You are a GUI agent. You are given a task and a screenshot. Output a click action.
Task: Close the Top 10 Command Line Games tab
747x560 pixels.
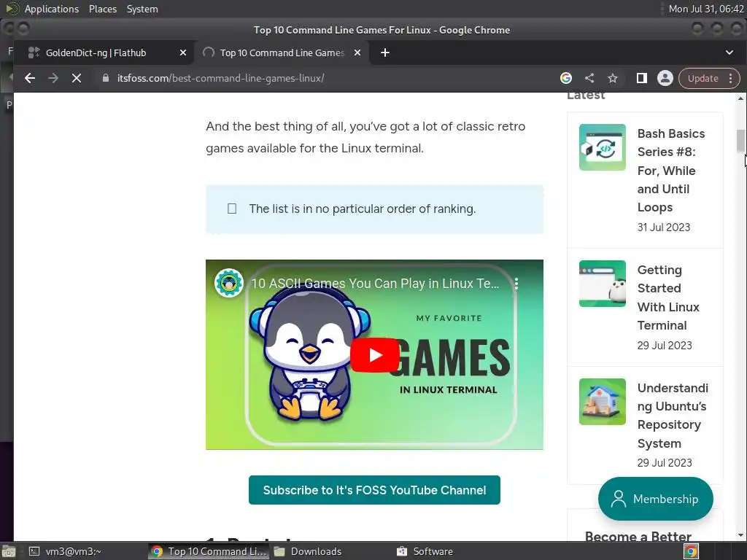pos(357,52)
